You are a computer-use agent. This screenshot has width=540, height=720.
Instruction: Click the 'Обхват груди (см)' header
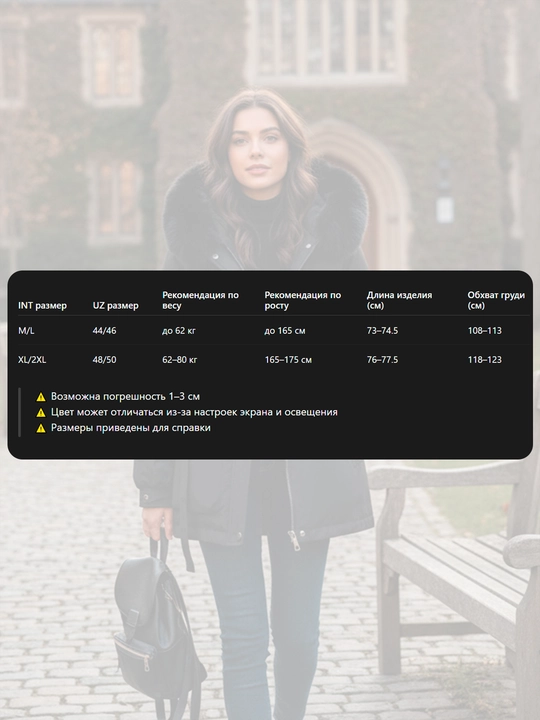496,300
